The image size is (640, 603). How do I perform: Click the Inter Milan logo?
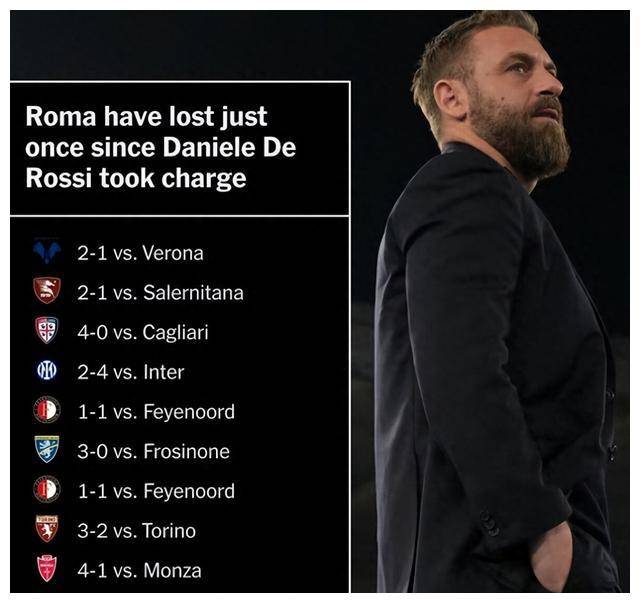[x=47, y=371]
